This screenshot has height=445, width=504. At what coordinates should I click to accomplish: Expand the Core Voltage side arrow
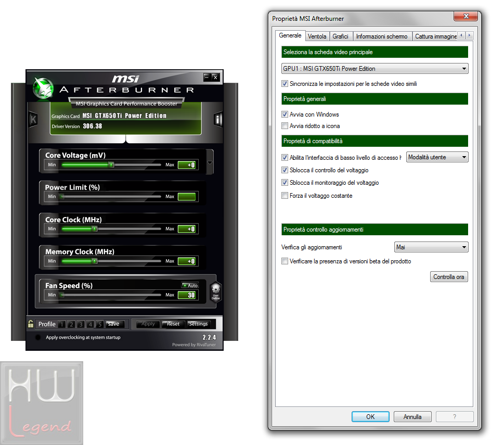click(x=210, y=162)
